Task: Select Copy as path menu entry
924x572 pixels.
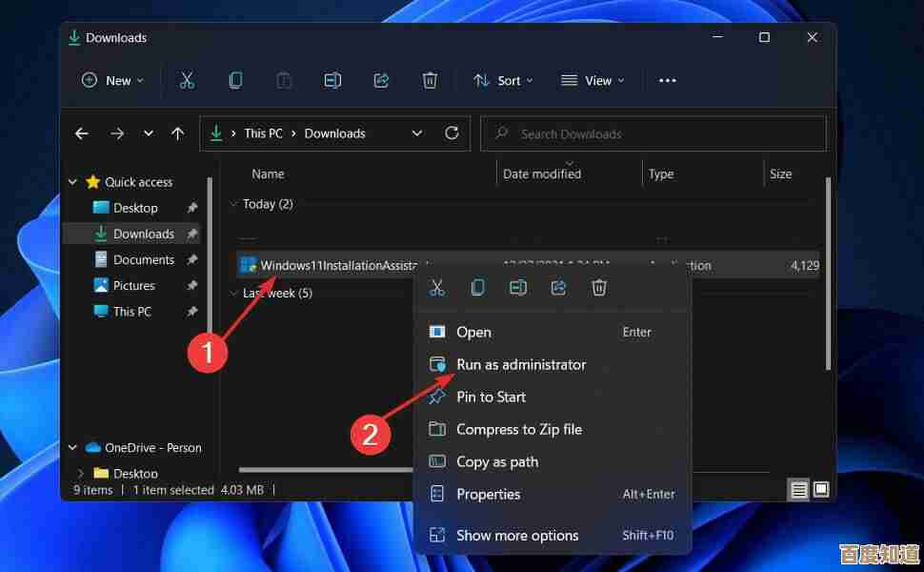Action: (497, 461)
